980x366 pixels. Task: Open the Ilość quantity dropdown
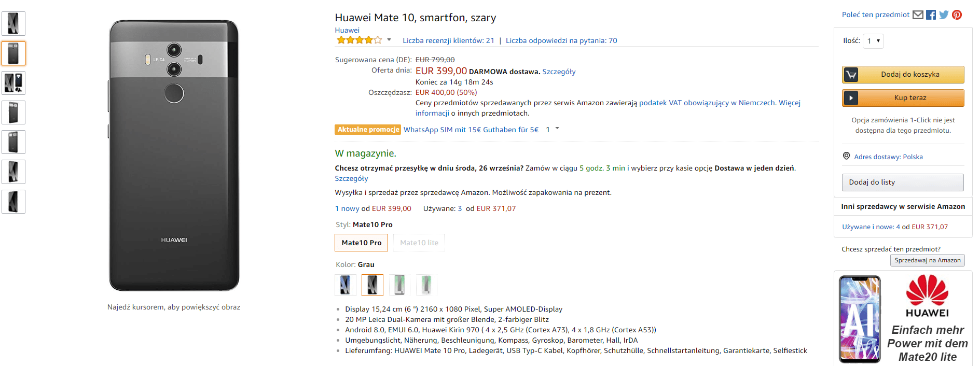(x=873, y=41)
